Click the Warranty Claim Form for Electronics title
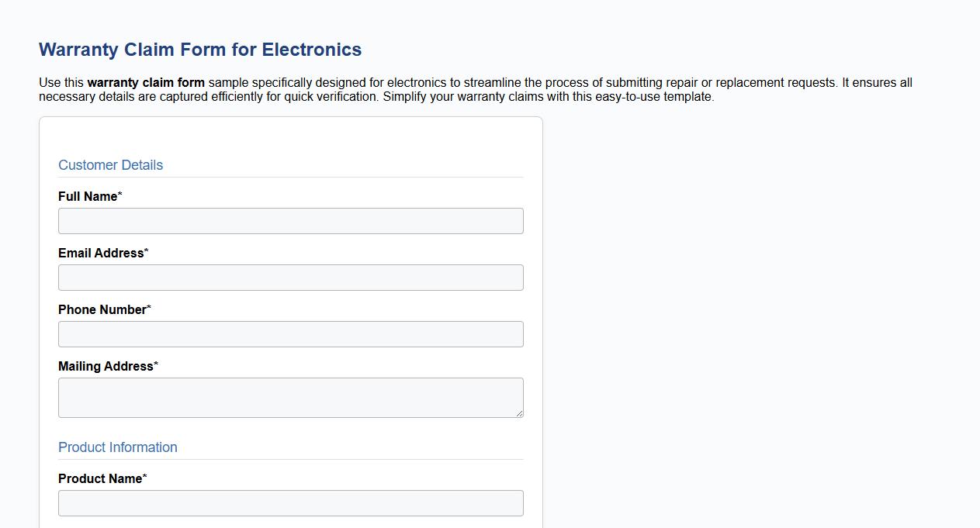The width and height of the screenshot is (980, 528). coord(199,49)
